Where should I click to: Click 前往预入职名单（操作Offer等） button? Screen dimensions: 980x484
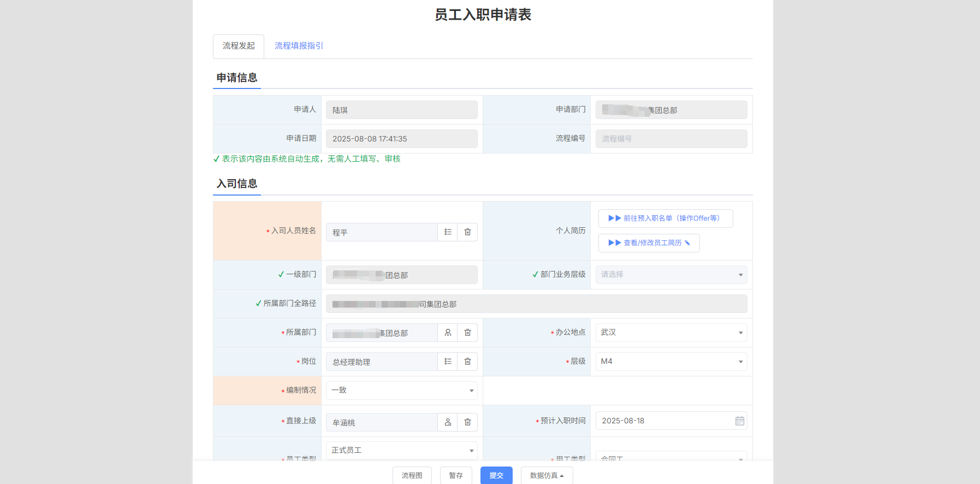pyautogui.click(x=666, y=219)
